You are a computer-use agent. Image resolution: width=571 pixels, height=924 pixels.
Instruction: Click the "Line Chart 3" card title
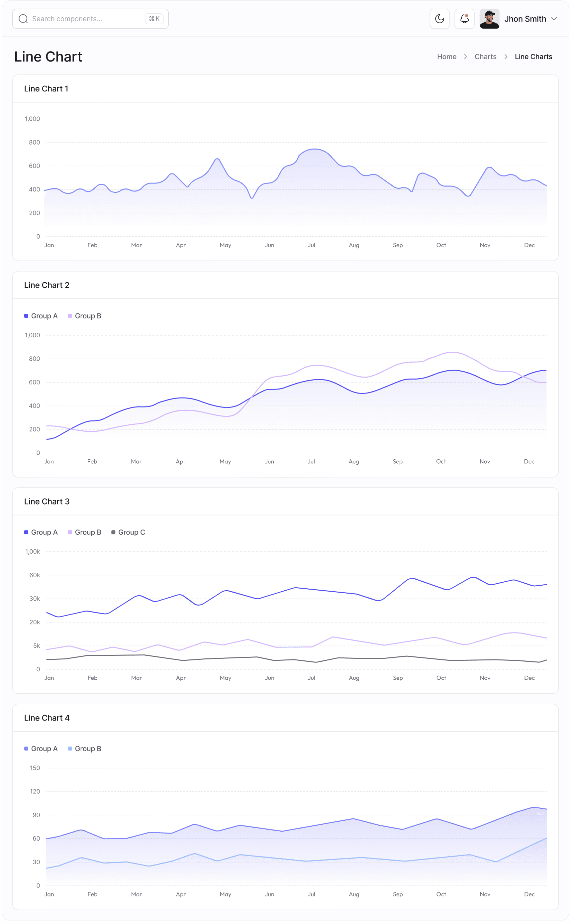pos(47,502)
